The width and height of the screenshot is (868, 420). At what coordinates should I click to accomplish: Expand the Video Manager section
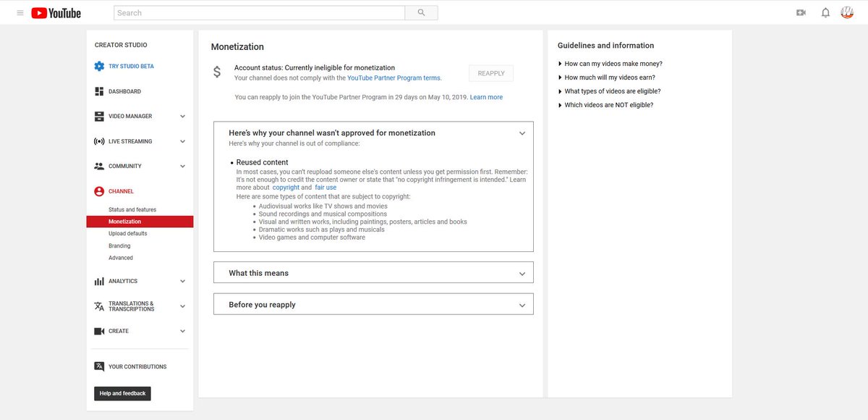point(182,116)
